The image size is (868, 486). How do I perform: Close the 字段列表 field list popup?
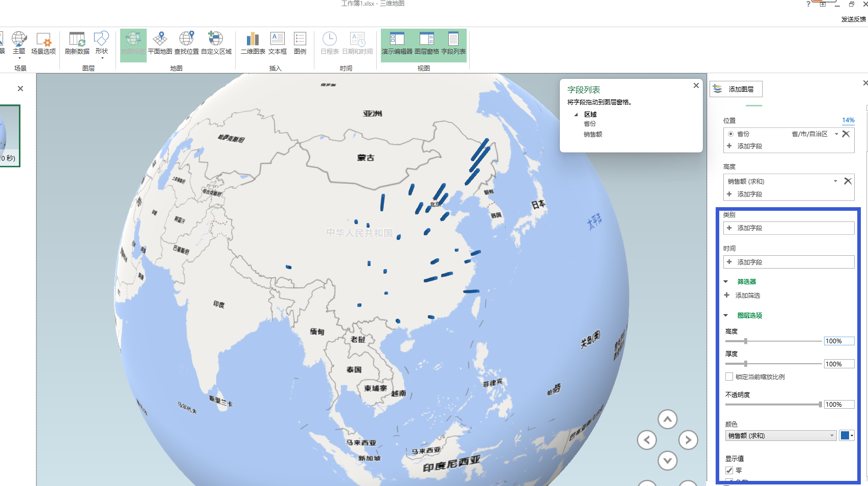[696, 85]
